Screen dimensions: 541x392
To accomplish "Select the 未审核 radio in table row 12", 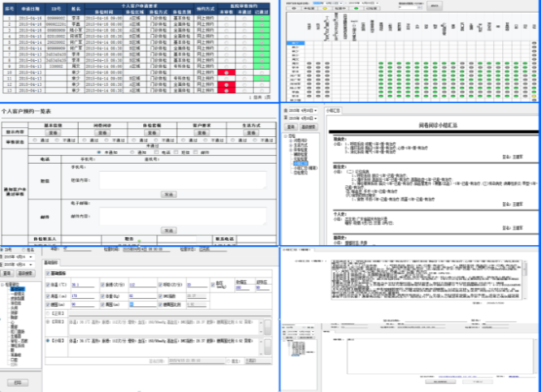I will point(227,85).
